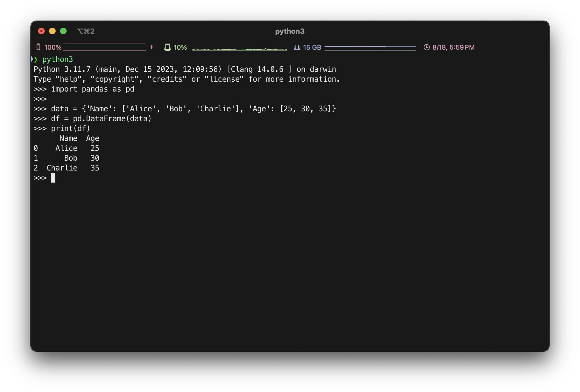The image size is (580, 392).
Task: Click the memory RAM icon
Action: (297, 47)
